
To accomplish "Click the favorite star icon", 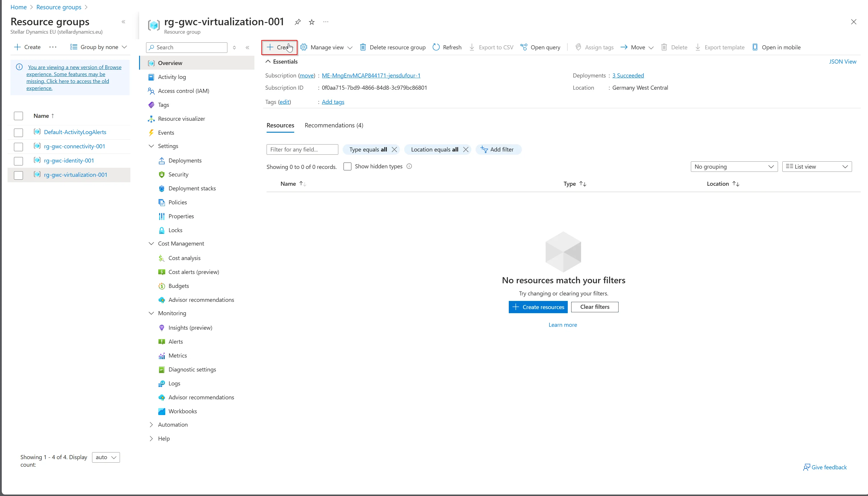I will click(x=312, y=22).
